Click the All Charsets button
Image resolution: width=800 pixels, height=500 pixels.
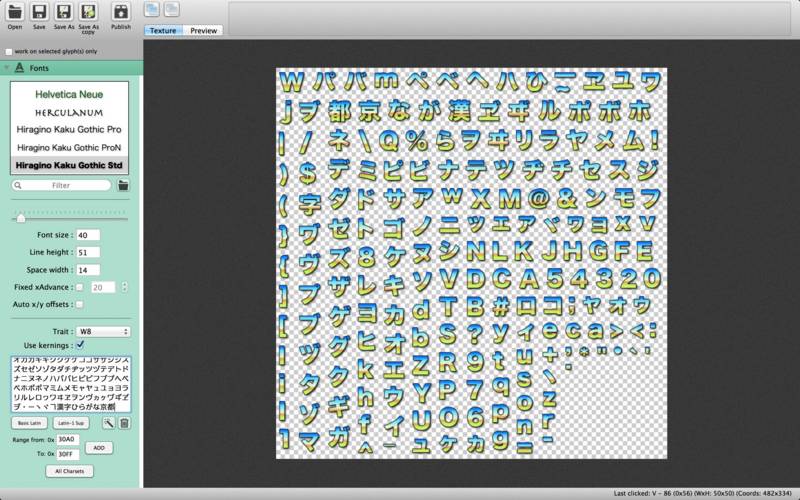coord(69,471)
